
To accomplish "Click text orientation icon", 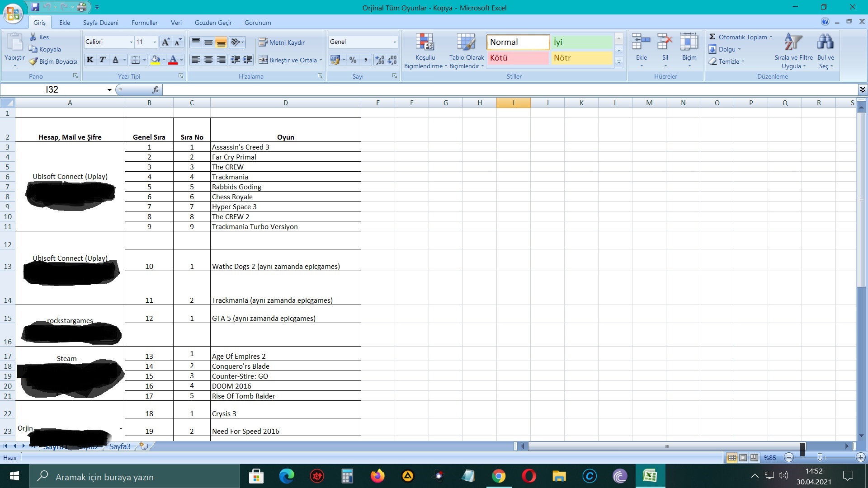I will tap(236, 42).
